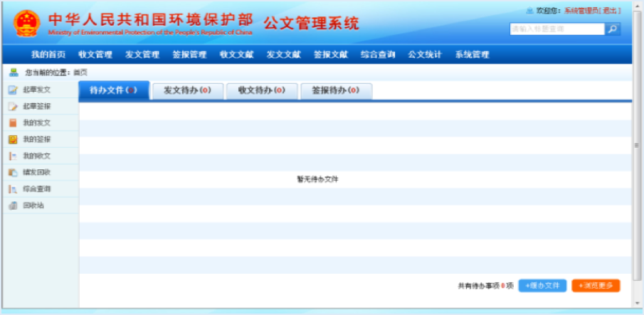Click the 公文管理系统 title text
The height and width of the screenshot is (315, 644).
click(311, 23)
